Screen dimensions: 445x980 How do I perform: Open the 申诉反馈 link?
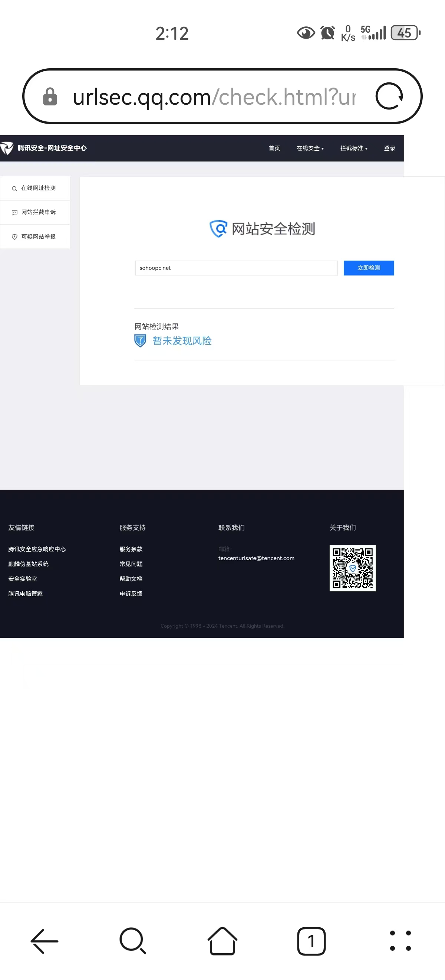131,594
